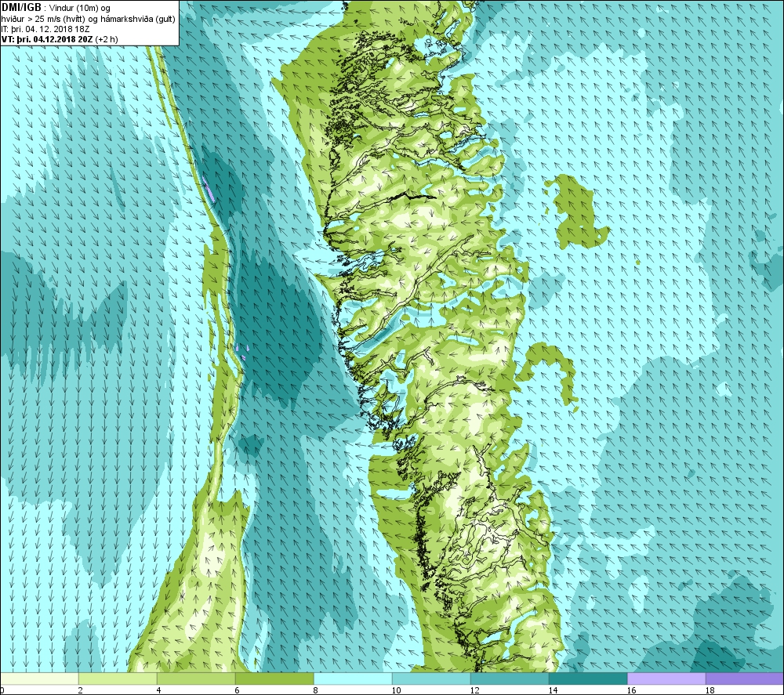Click the olive green 6–8 m/s legend swatch

pyautogui.click(x=274, y=679)
